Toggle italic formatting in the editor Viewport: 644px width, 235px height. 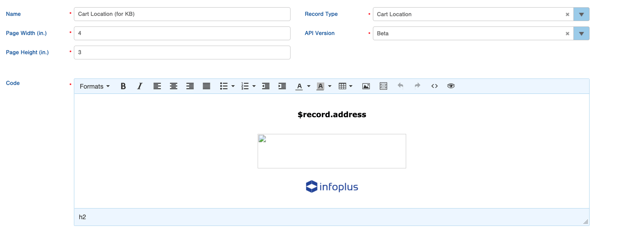[x=140, y=86]
